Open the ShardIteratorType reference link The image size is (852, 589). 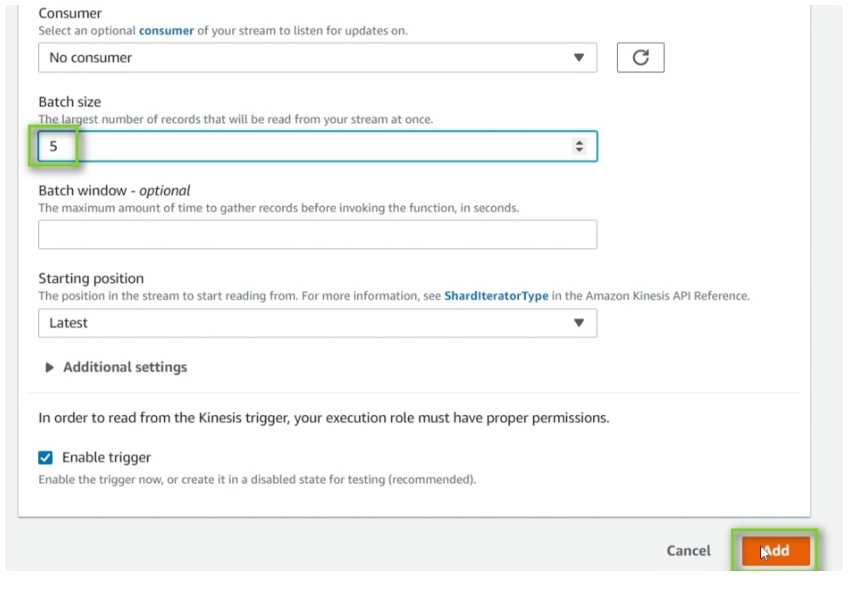pos(496,296)
